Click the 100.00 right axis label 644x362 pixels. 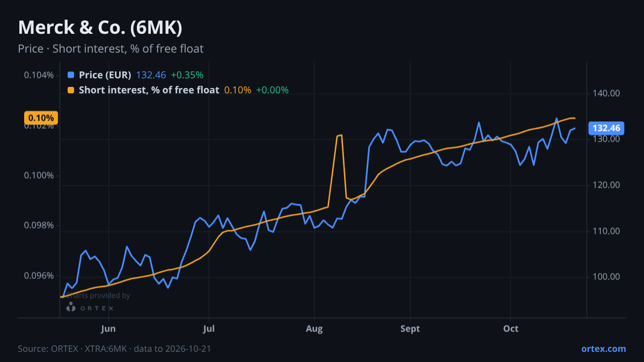[608, 277]
